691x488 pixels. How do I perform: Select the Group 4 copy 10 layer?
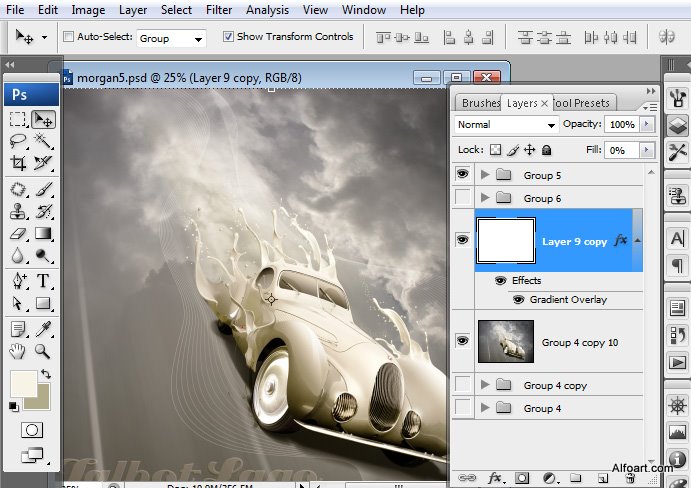click(579, 342)
